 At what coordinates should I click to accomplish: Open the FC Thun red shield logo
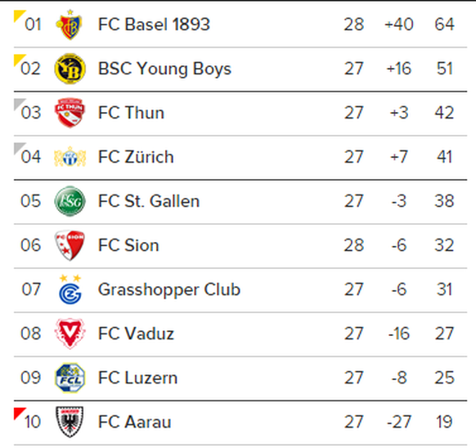70,113
